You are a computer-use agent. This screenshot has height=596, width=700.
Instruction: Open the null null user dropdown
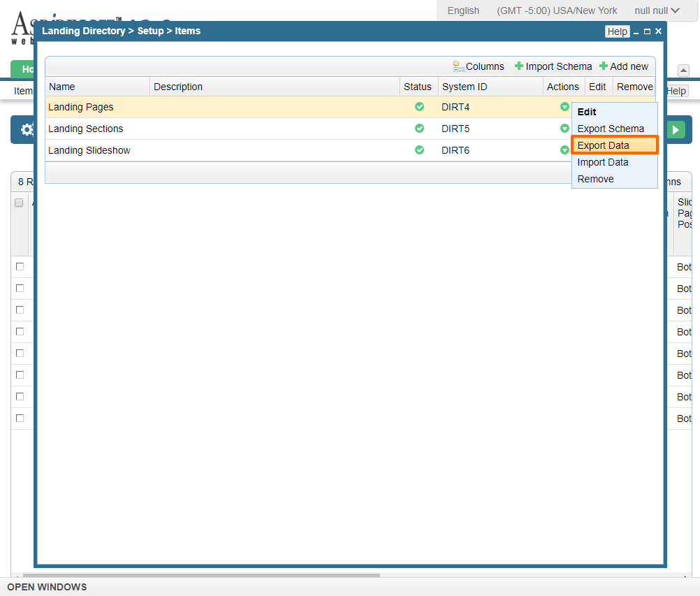pos(657,10)
